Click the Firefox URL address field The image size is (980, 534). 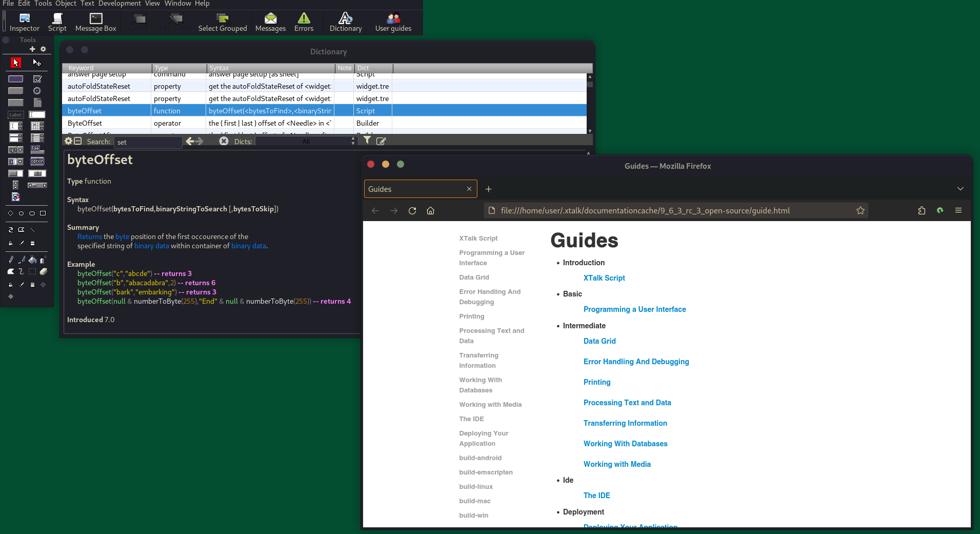[x=676, y=211]
